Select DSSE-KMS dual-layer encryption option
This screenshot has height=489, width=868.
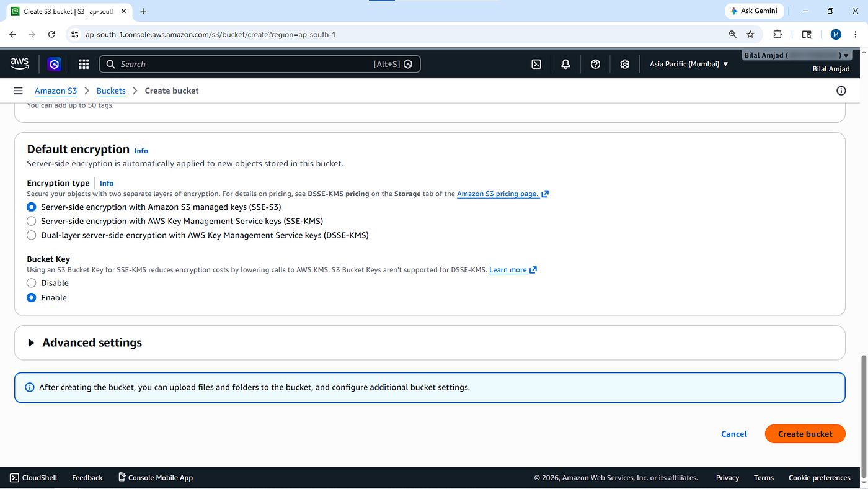[x=32, y=235]
